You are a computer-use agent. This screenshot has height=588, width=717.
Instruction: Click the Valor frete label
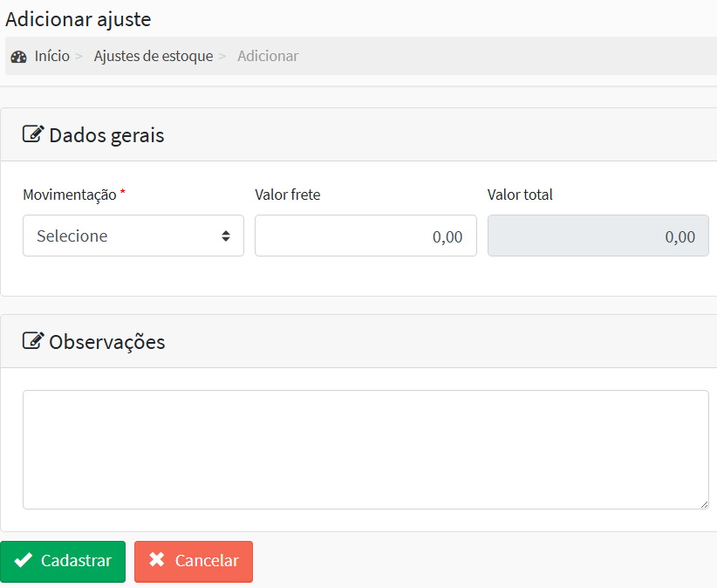287,195
